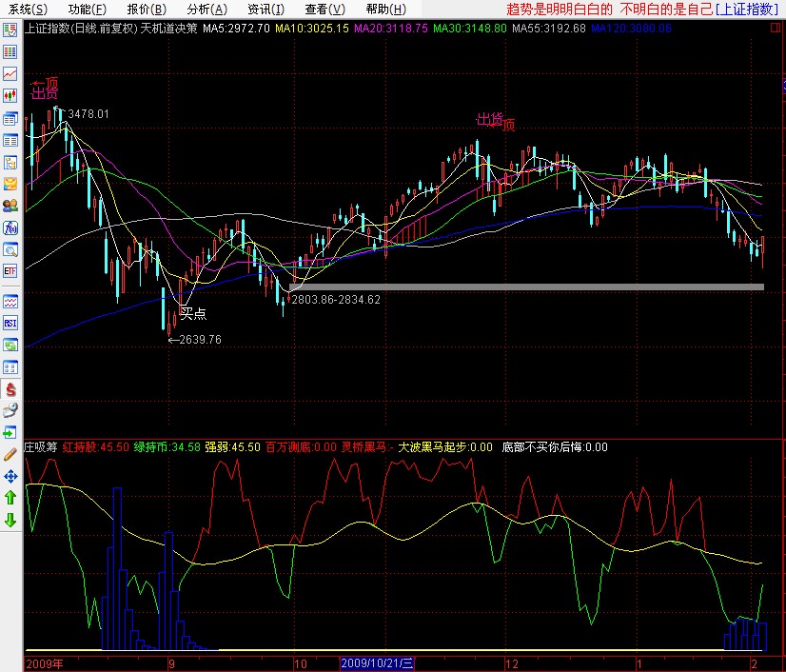This screenshot has width=786, height=672.
Task: Click the blue MA120 label
Action: 631,29
